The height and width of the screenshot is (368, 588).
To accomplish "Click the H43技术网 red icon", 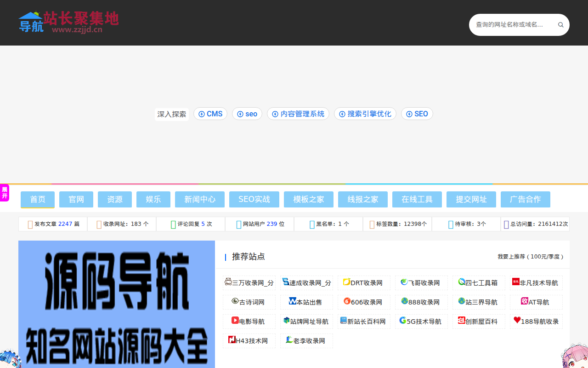I will [x=232, y=340].
